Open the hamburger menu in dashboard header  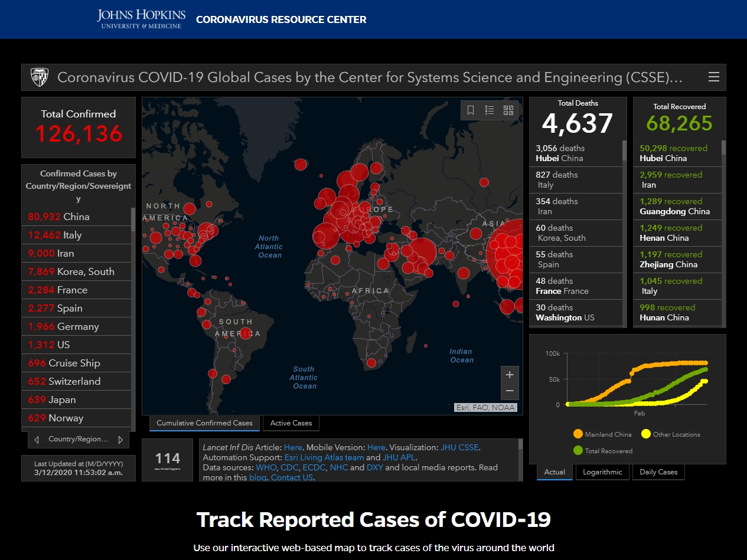[713, 77]
